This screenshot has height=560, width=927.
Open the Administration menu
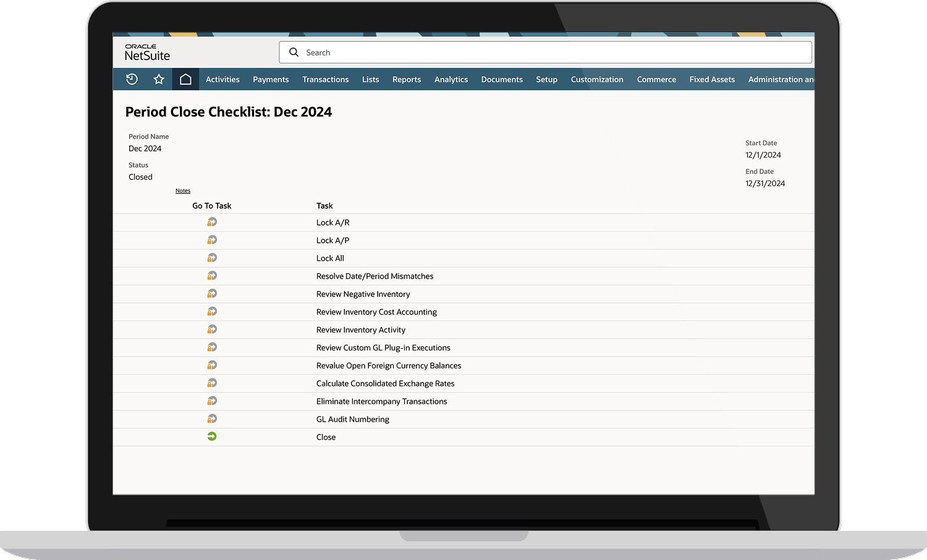click(781, 79)
